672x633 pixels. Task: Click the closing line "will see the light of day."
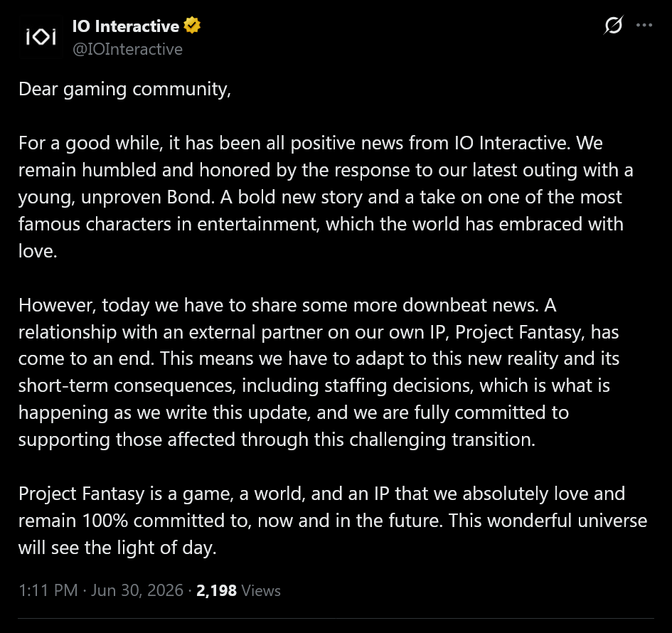[x=117, y=548]
